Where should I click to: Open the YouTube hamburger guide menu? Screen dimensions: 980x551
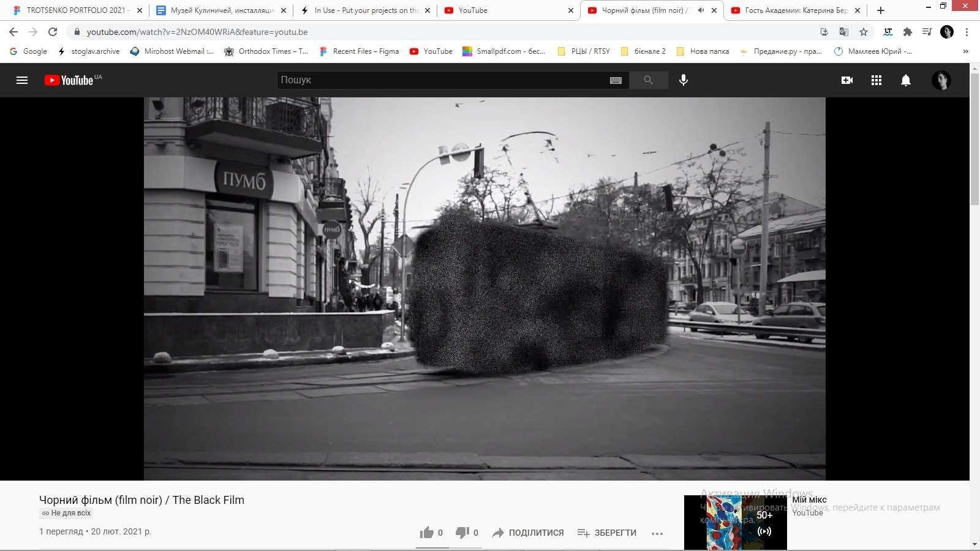[x=22, y=80]
